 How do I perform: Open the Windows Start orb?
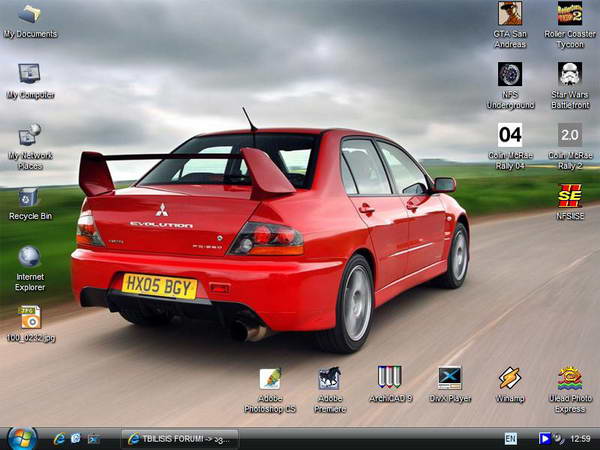coord(22,439)
